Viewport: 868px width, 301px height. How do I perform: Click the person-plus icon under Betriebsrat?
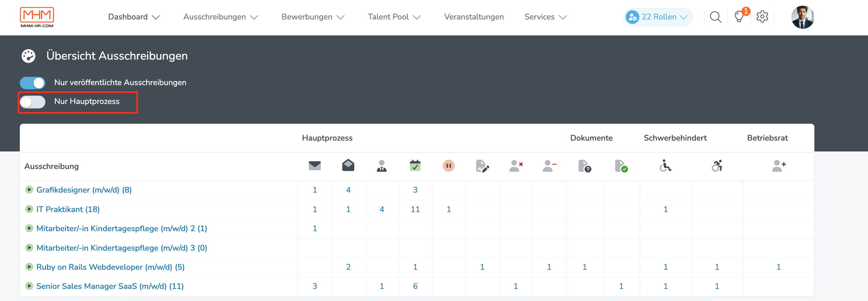point(779,166)
